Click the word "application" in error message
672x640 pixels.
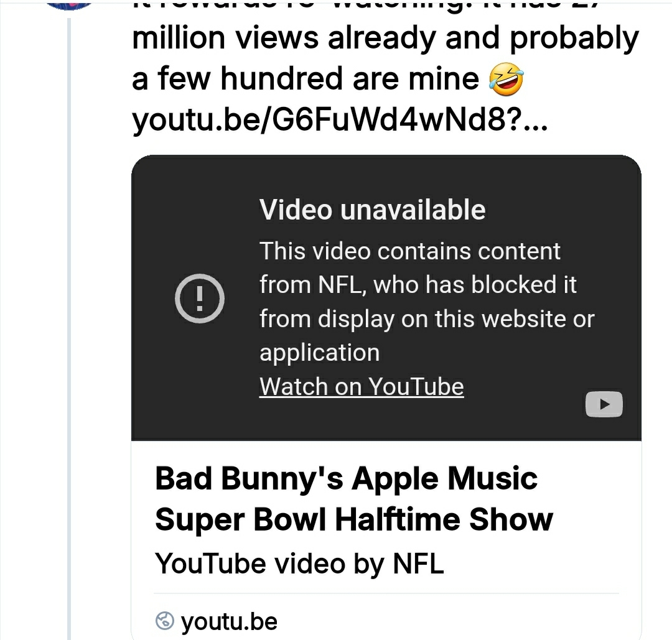[x=319, y=353]
